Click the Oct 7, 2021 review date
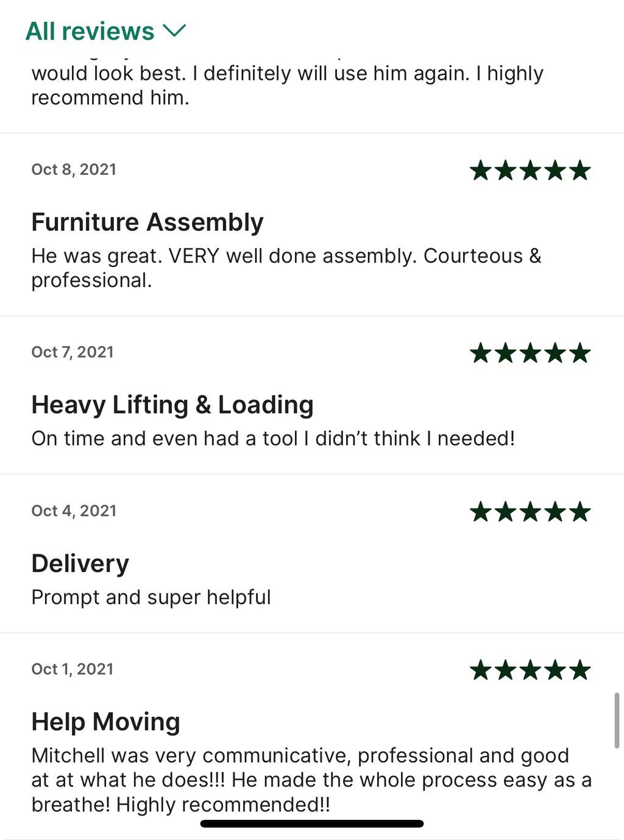This screenshot has width=624, height=840. 73,352
